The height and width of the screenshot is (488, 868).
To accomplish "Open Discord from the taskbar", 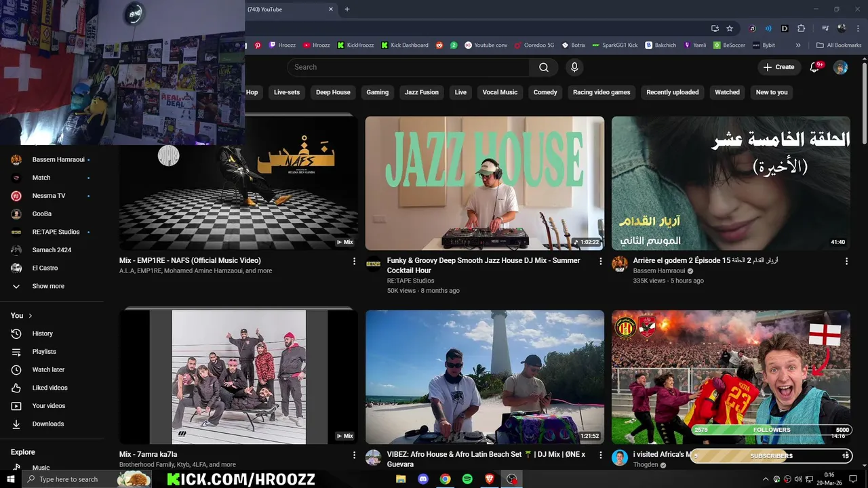I will (x=423, y=479).
